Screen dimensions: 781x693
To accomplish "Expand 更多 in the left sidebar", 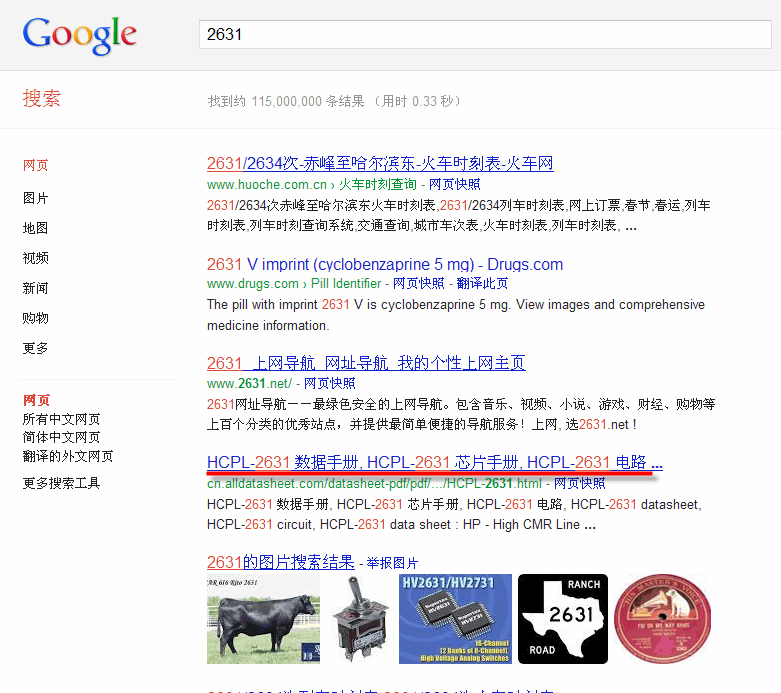I will [36, 348].
